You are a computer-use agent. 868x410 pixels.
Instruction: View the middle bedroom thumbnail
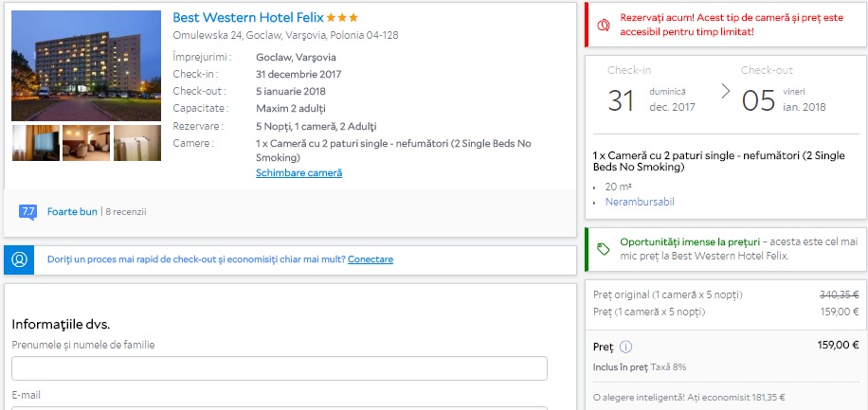tap(86, 143)
